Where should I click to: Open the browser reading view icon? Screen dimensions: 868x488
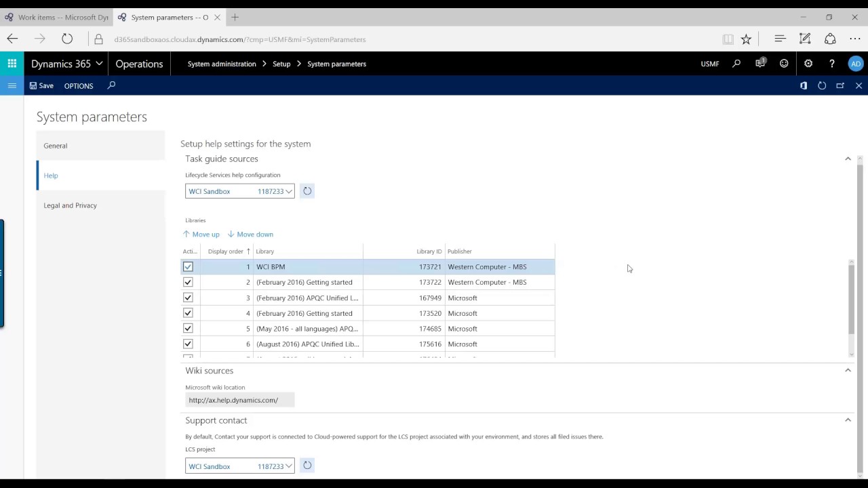pos(728,39)
